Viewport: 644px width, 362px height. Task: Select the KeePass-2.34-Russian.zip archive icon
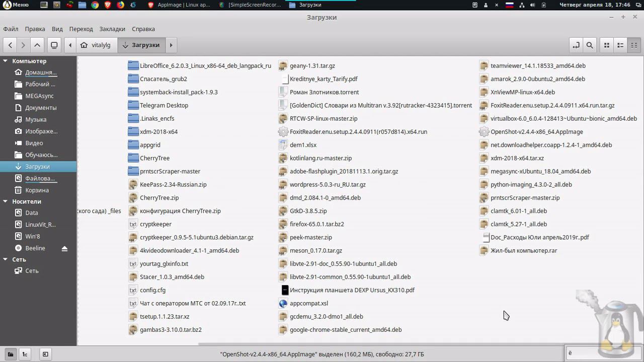pyautogui.click(x=133, y=185)
